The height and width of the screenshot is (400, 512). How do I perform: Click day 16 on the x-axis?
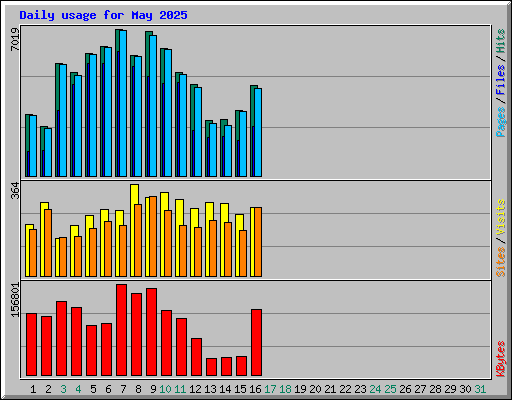point(255,389)
